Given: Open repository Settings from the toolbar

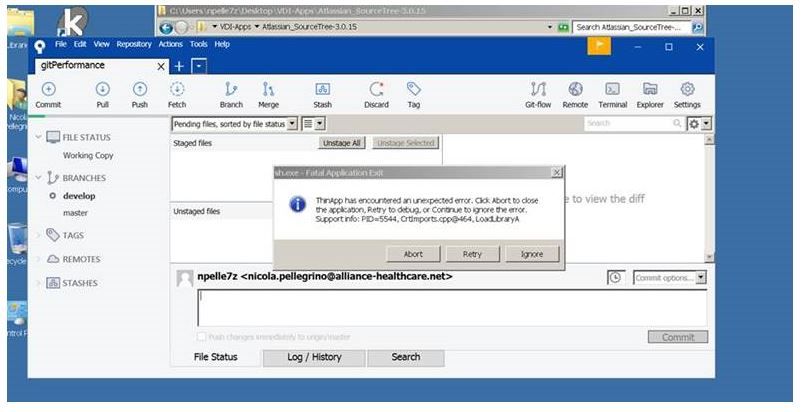Looking at the screenshot, I should click(x=687, y=90).
